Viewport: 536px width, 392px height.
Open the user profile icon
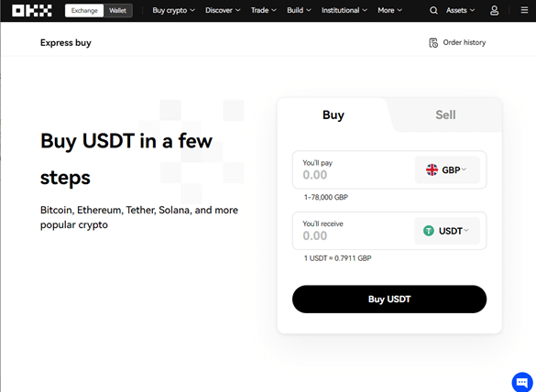(x=494, y=11)
